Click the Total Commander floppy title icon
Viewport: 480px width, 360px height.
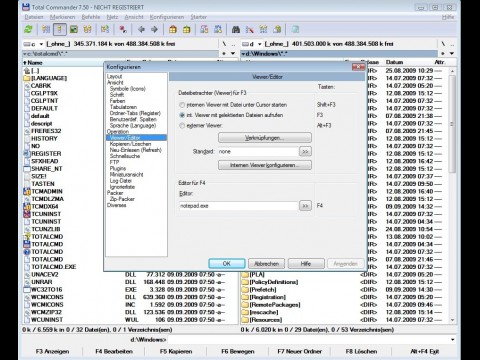26,7
